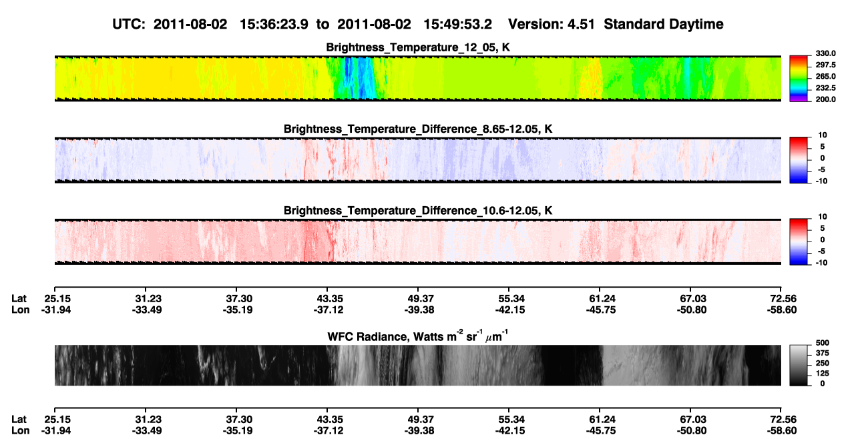Click the end time '15:49:53.2' in title
The image size is (868, 445).
coord(458,25)
